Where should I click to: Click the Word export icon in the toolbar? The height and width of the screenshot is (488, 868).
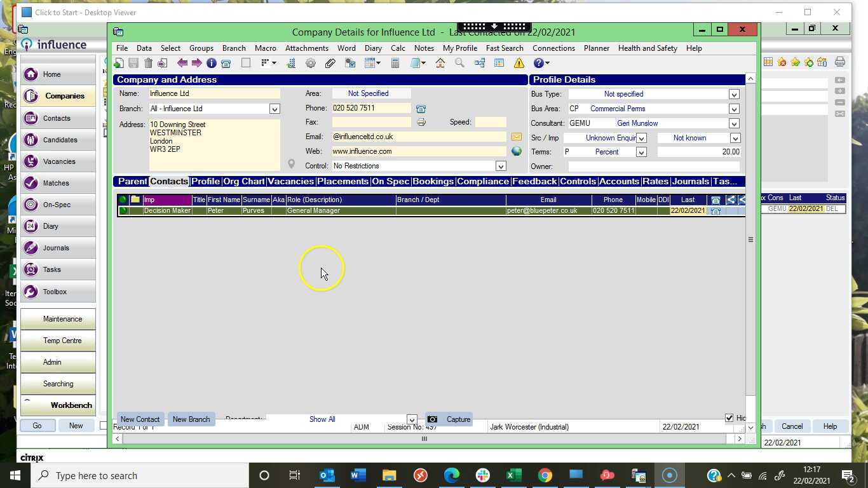pyautogui.click(x=350, y=62)
